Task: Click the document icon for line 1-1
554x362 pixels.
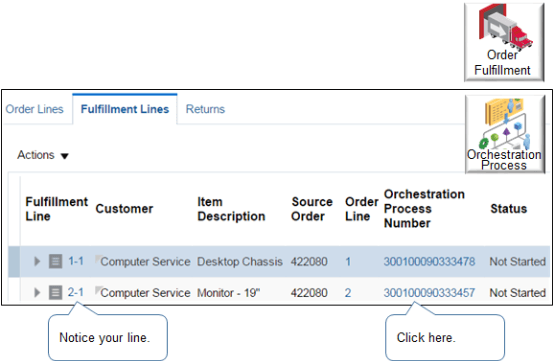Action: [x=55, y=261]
